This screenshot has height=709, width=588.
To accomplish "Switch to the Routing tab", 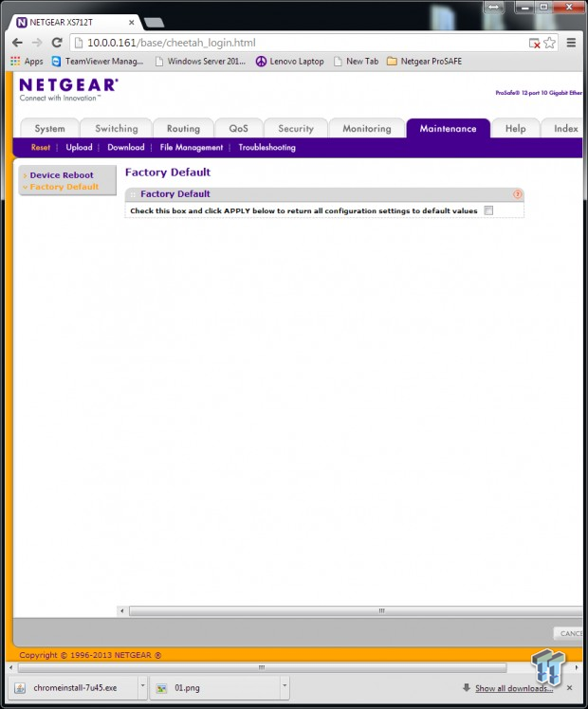I will [x=183, y=128].
